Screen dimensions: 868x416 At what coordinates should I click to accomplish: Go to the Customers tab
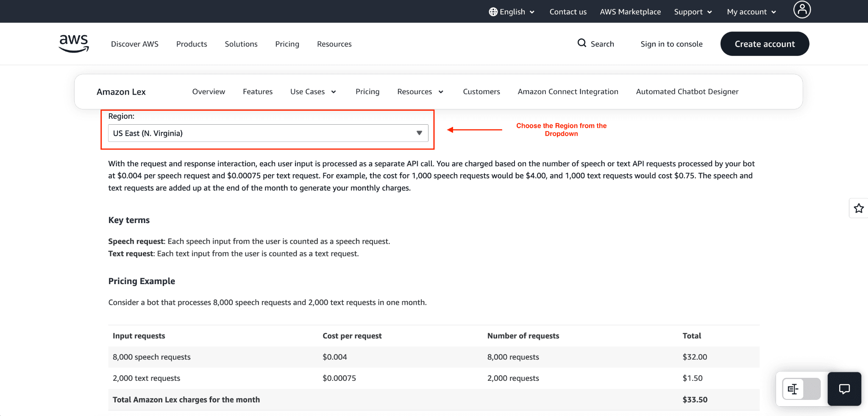pyautogui.click(x=481, y=92)
